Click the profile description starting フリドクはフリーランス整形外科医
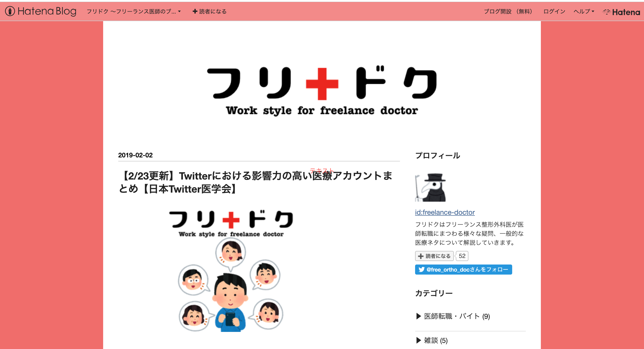 (469, 233)
